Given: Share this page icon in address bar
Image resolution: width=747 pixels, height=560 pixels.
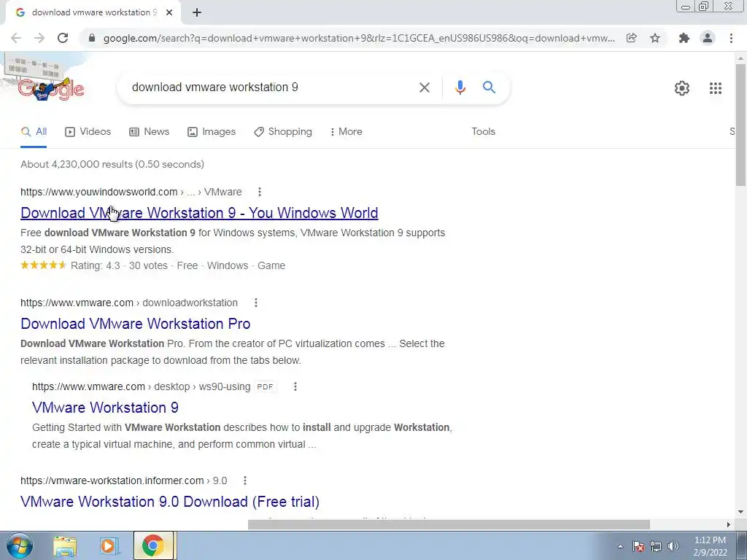Looking at the screenshot, I should (x=631, y=38).
